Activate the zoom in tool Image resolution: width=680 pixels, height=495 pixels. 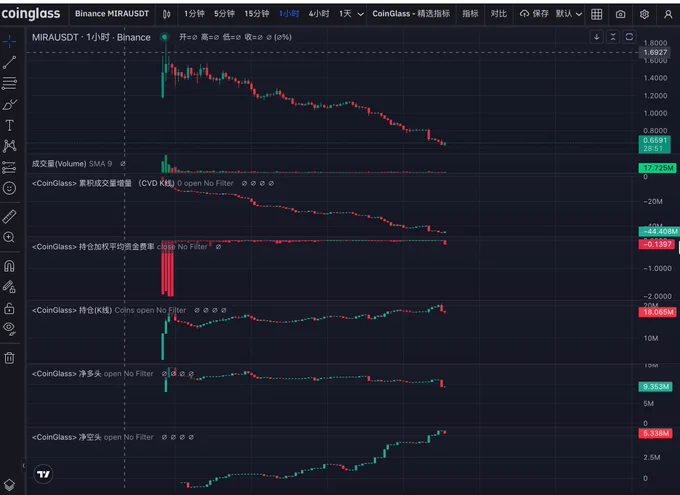(x=10, y=237)
